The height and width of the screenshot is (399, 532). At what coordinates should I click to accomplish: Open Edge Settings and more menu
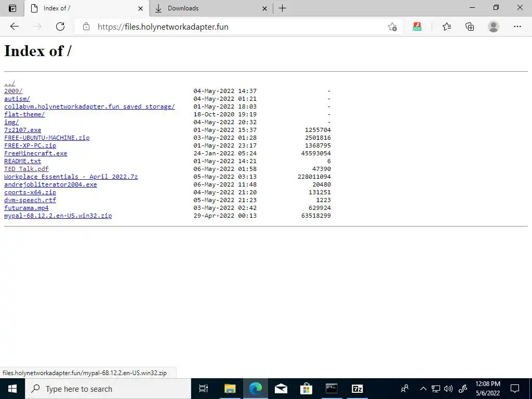tap(517, 26)
